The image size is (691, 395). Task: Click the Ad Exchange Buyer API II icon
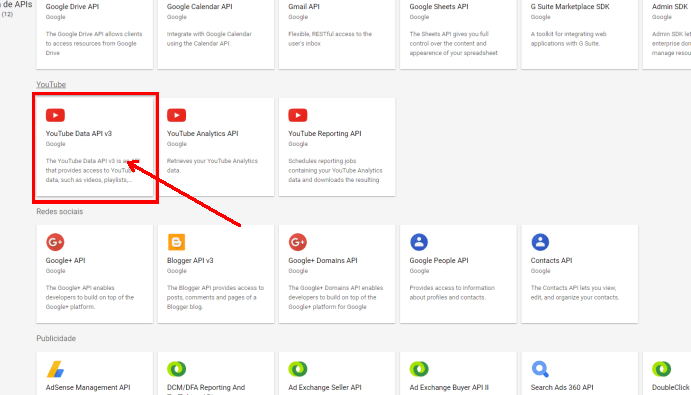(419, 369)
